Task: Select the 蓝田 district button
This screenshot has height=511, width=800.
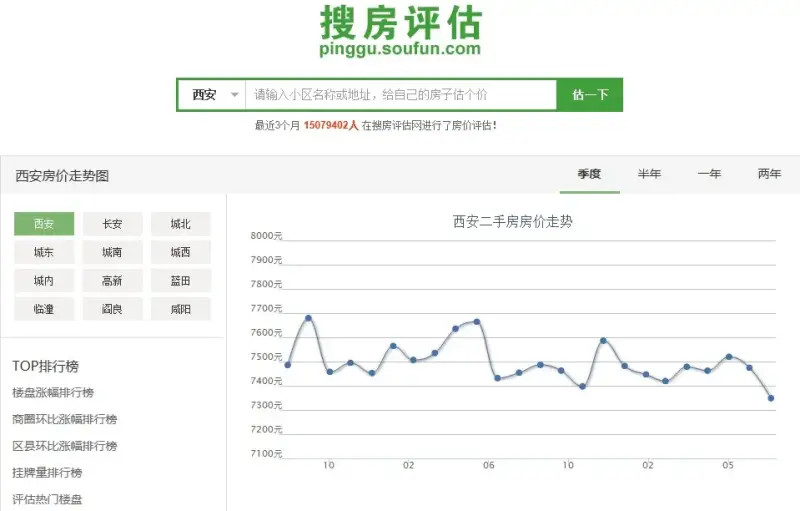Action: coord(181,281)
